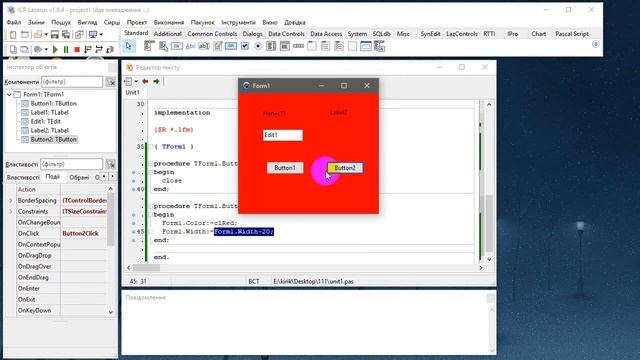Clear the Властивості filter with its icon
The width and height of the screenshot is (640, 360).
(111, 164)
